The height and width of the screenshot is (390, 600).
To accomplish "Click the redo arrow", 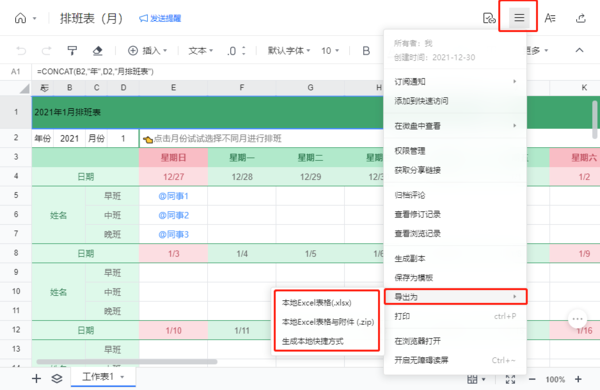I will click(x=46, y=51).
